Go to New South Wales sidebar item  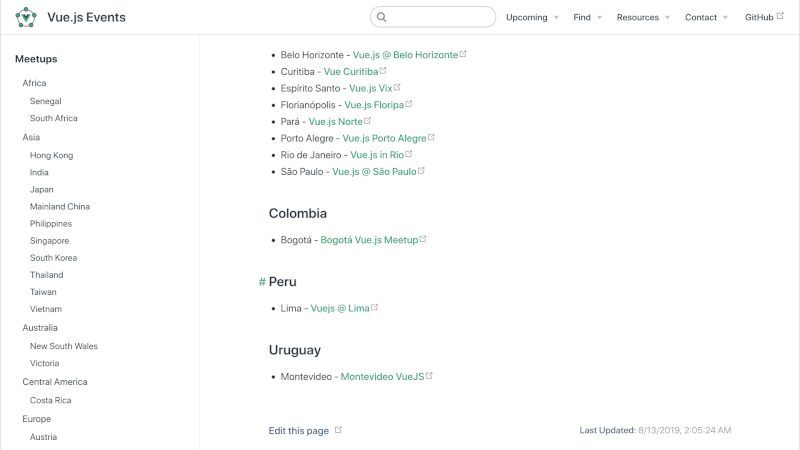[63, 346]
